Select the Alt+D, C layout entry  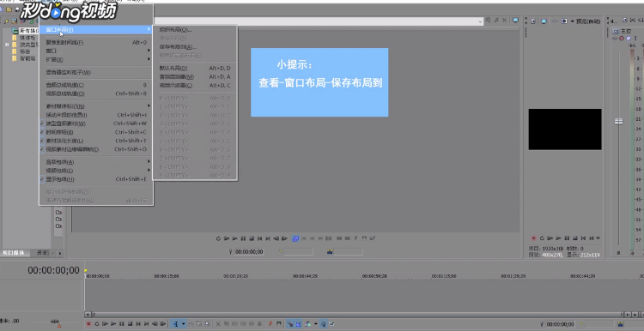coord(195,85)
